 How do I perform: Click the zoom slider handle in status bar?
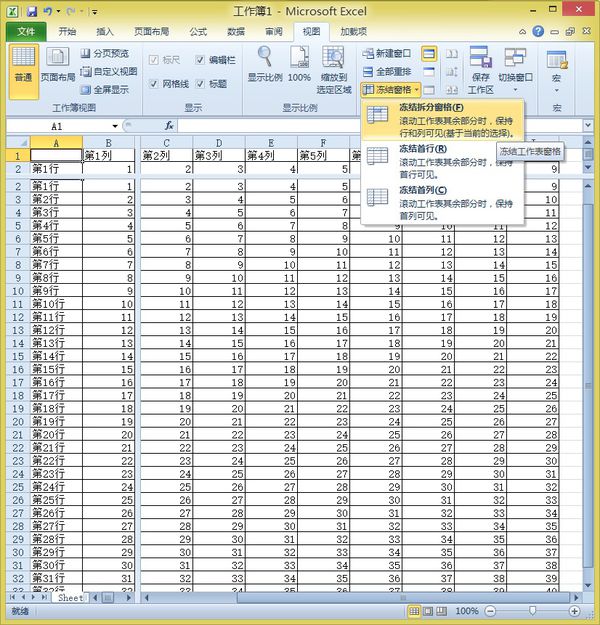pos(532,611)
